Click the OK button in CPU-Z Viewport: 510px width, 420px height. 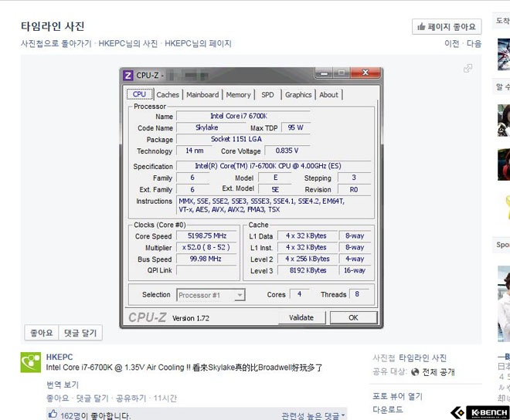click(x=354, y=317)
